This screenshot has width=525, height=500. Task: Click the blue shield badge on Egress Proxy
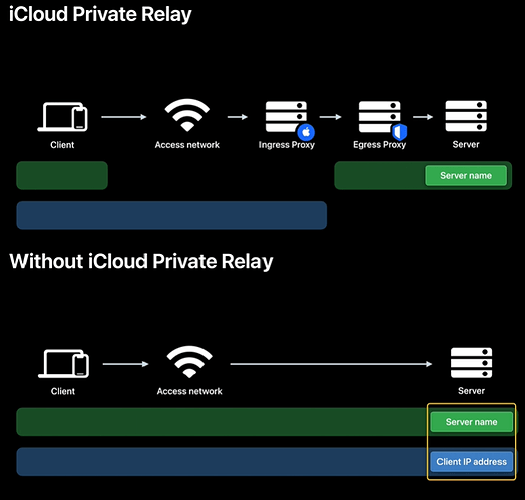[399, 132]
